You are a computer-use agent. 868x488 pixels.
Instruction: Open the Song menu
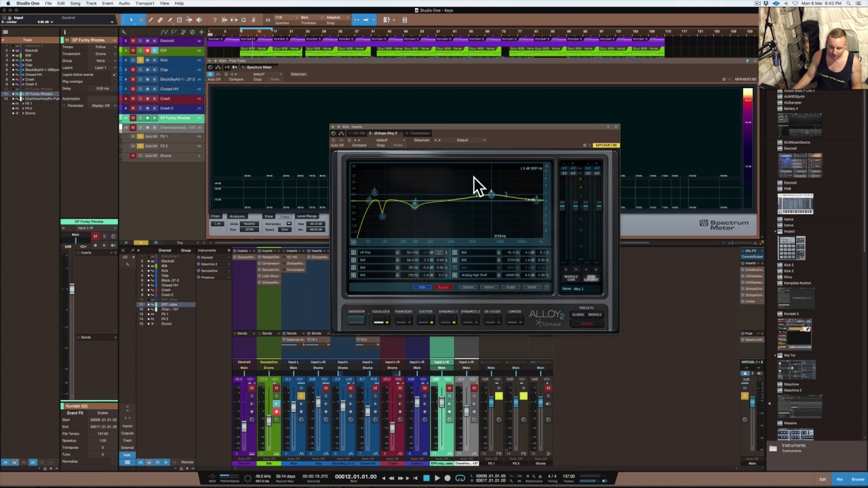(75, 3)
